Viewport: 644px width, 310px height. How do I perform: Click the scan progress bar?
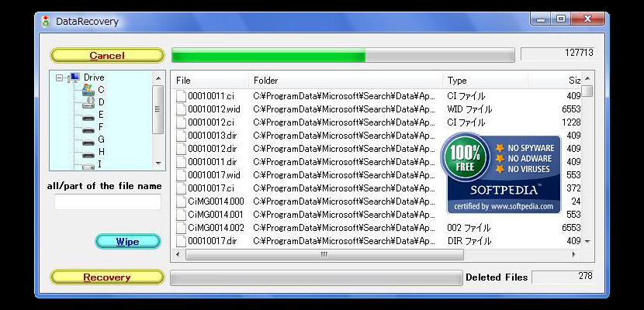pos(343,55)
